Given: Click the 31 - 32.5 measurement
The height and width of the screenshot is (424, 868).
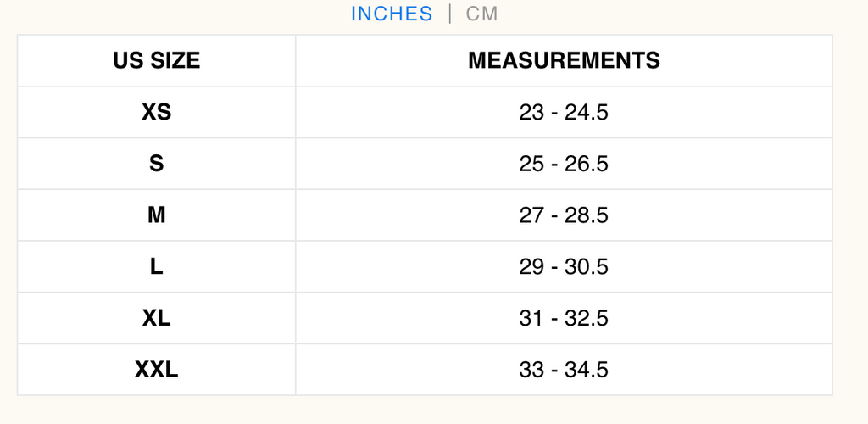Looking at the screenshot, I should point(564,318).
